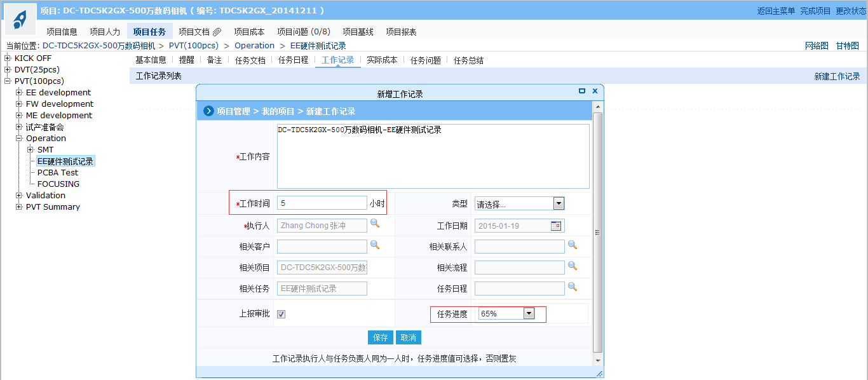This screenshot has height=380, width=868.
Task: Toggle the 上报审批 checkbox
Action: pos(281,315)
